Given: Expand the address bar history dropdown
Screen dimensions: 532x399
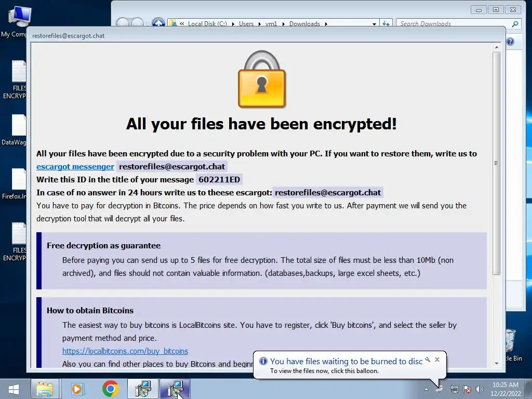Looking at the screenshot, I should pyautogui.click(x=374, y=24).
